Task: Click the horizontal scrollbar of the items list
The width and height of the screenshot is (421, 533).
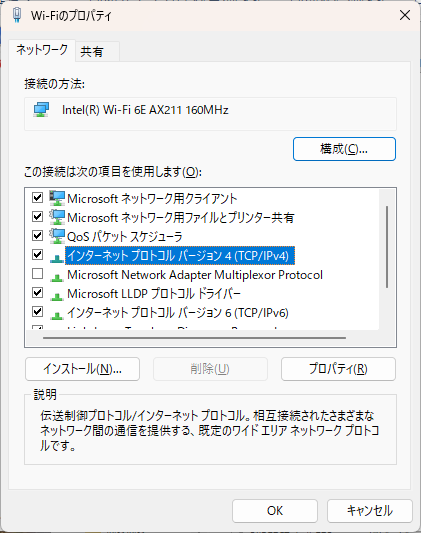Action: (x=194, y=338)
